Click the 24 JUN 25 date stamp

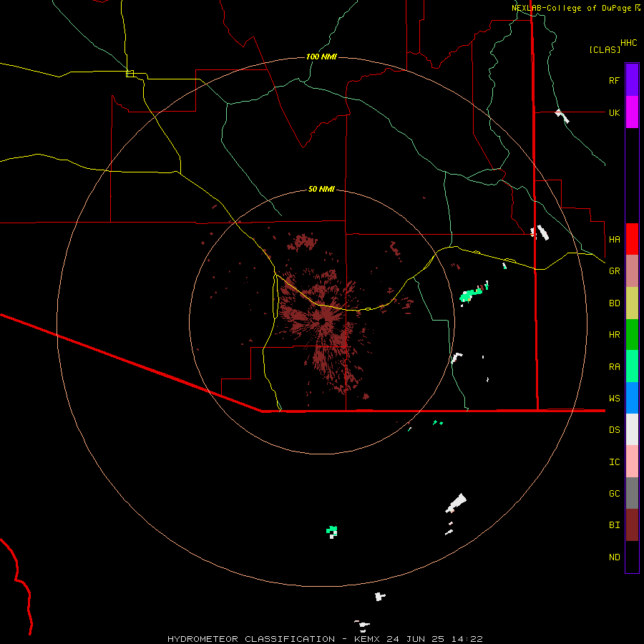415,639
